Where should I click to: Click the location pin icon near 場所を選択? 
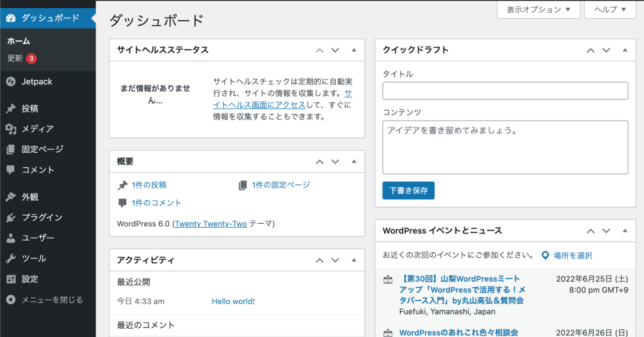click(545, 256)
